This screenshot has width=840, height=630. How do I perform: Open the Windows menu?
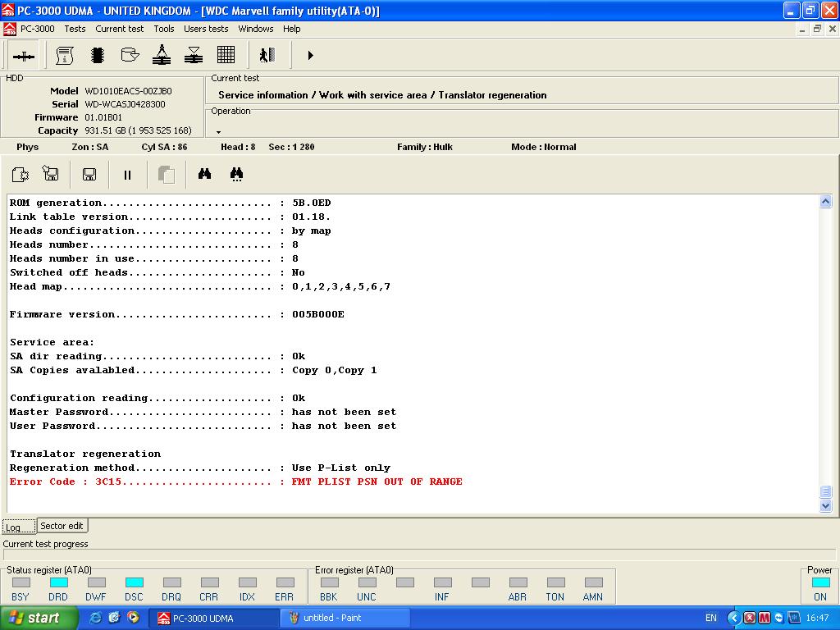pyautogui.click(x=256, y=29)
